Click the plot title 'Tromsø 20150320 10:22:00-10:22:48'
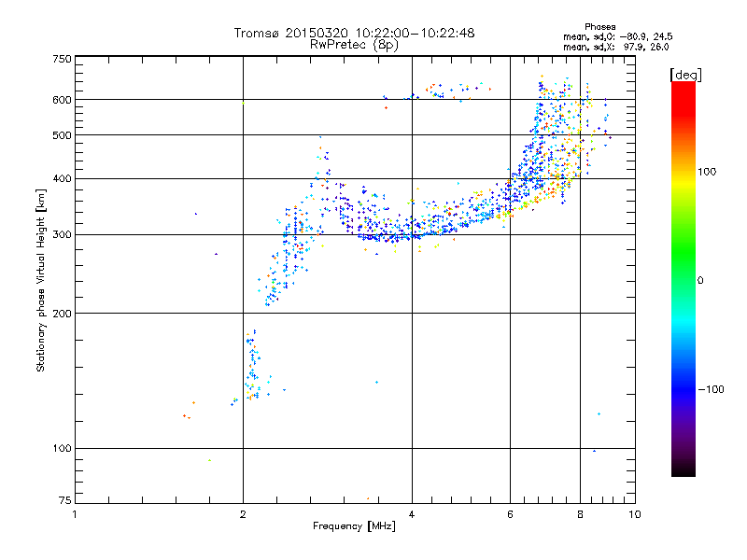This screenshot has height=560, width=747. click(x=354, y=33)
